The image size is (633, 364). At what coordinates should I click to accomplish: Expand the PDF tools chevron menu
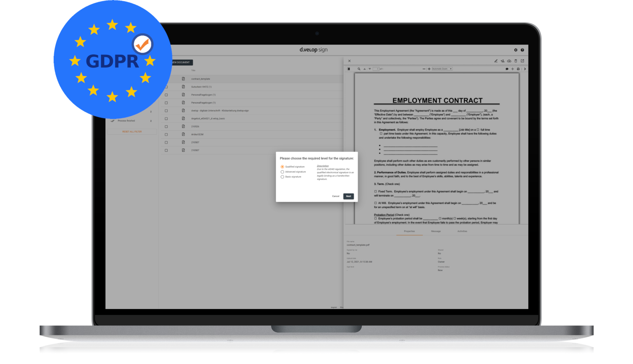point(525,69)
